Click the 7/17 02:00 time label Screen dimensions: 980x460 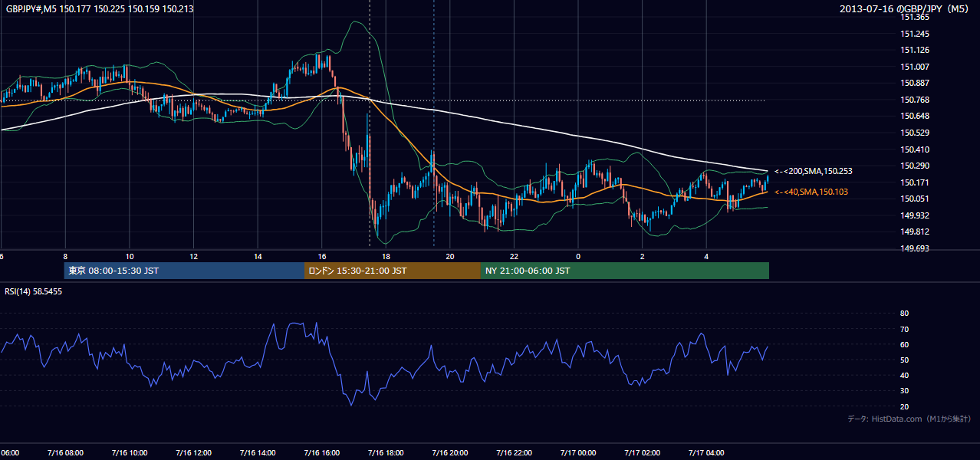click(x=642, y=453)
